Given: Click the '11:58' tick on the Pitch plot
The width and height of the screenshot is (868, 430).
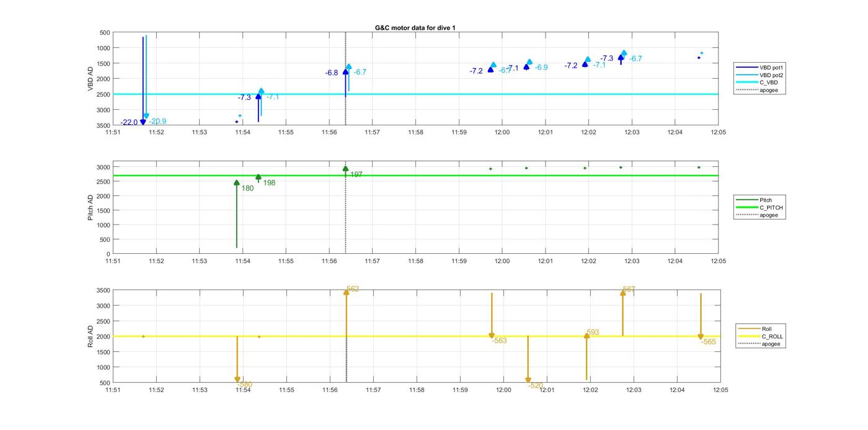Looking at the screenshot, I should [415, 261].
